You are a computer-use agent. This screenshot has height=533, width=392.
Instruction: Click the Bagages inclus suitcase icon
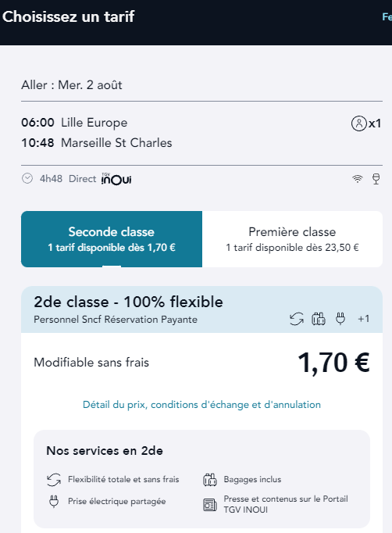tap(209, 480)
